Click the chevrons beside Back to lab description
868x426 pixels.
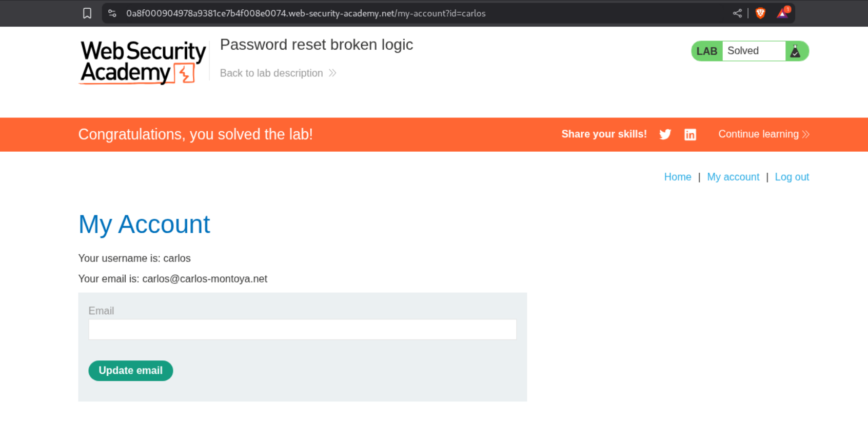click(332, 73)
